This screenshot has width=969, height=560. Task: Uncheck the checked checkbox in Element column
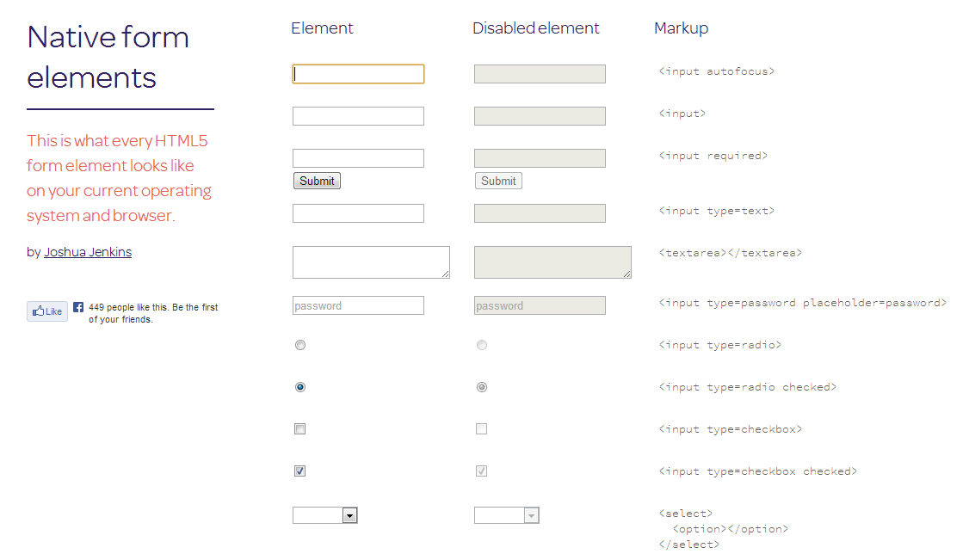(299, 471)
